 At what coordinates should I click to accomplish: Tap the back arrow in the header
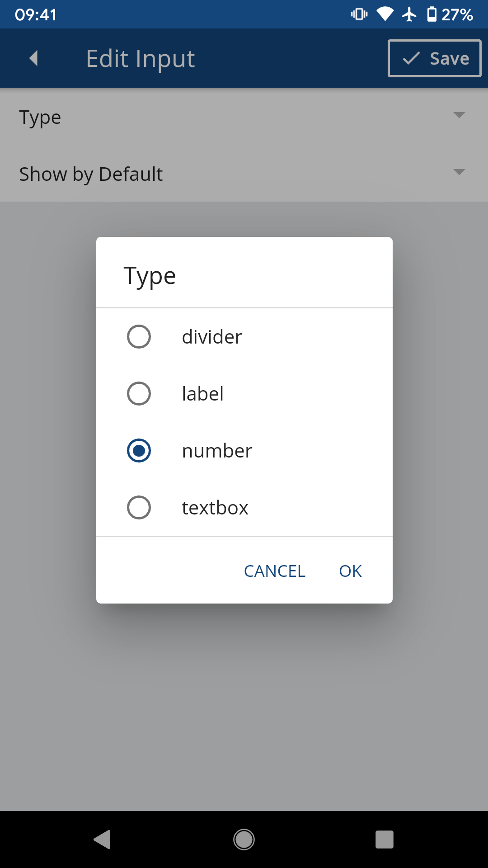33,58
